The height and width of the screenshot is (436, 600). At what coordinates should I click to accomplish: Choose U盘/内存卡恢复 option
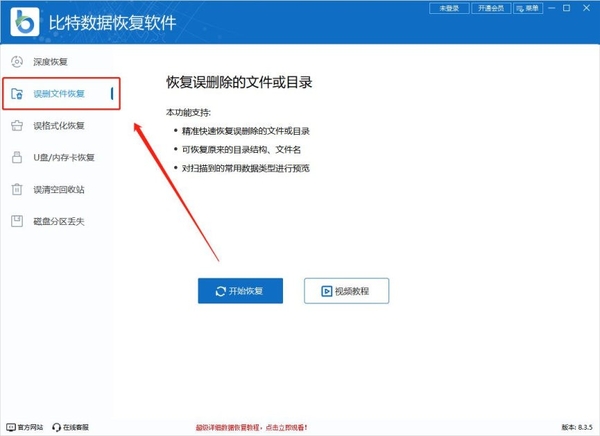57,157
